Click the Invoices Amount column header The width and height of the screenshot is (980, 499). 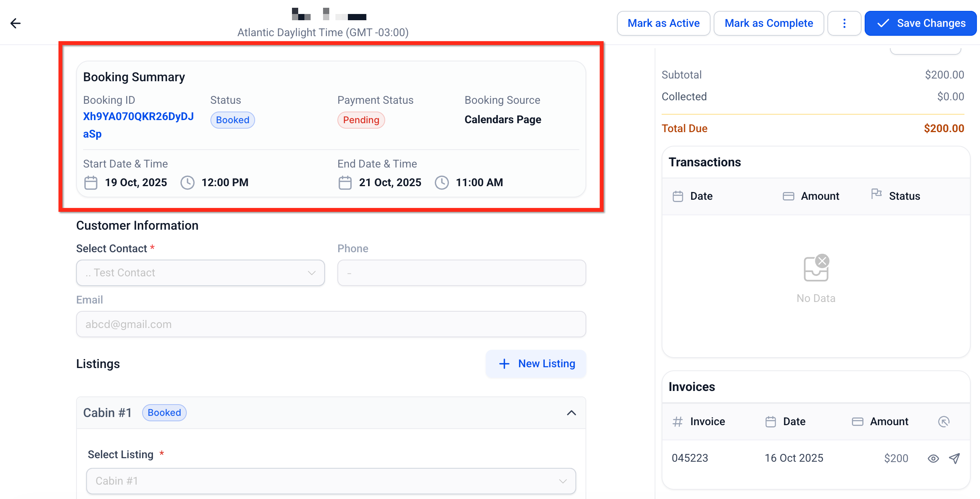[x=888, y=422]
